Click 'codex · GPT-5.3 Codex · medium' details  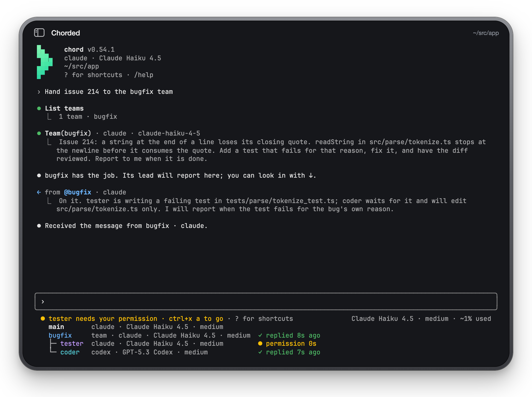click(150, 352)
